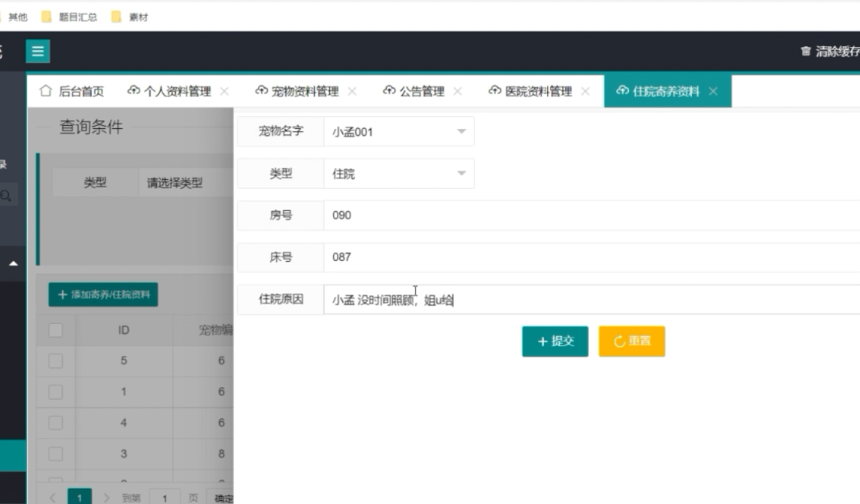
Task: Toggle the select-all checkbox in table header
Action: (56, 330)
